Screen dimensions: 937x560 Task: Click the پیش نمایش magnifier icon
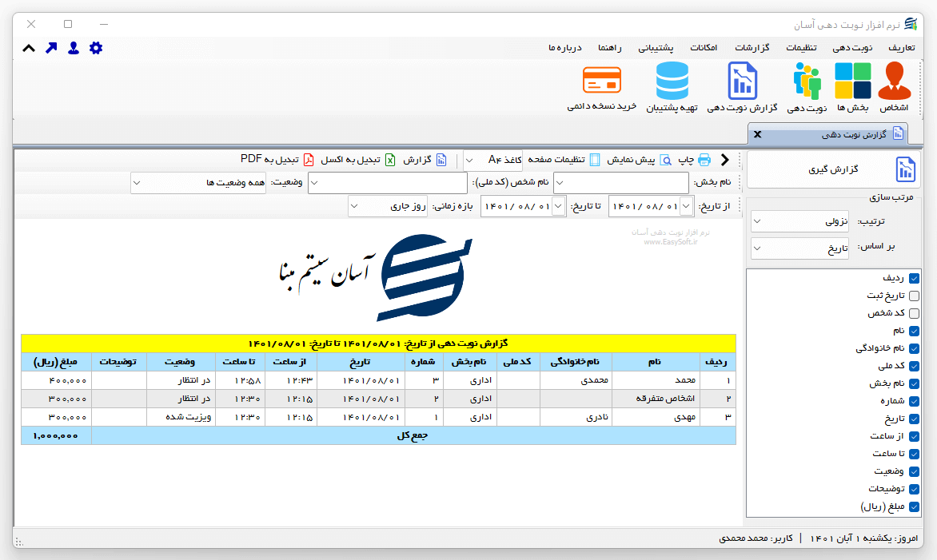[x=665, y=160]
